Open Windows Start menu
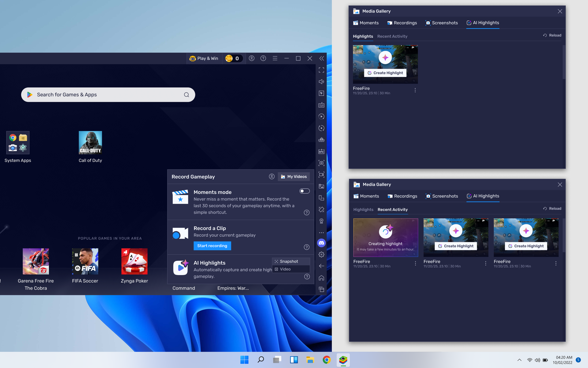Image resolution: width=588 pixels, height=368 pixels. [x=244, y=360]
